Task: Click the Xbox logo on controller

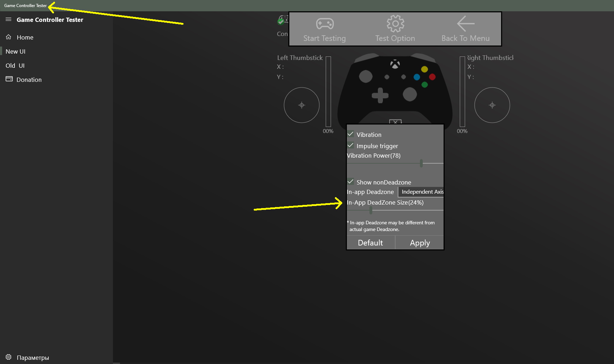Action: tap(395, 64)
